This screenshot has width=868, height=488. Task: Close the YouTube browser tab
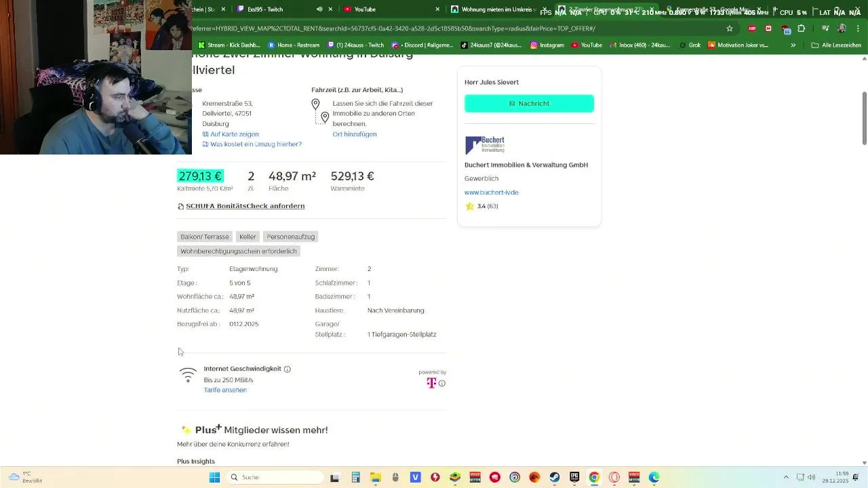437,9
